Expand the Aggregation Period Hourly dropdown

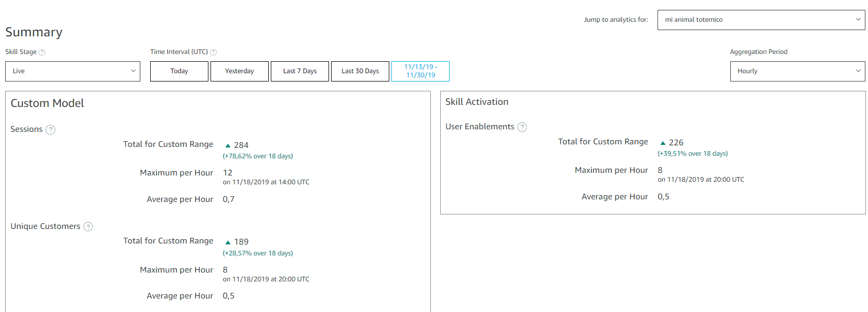pyautogui.click(x=797, y=71)
